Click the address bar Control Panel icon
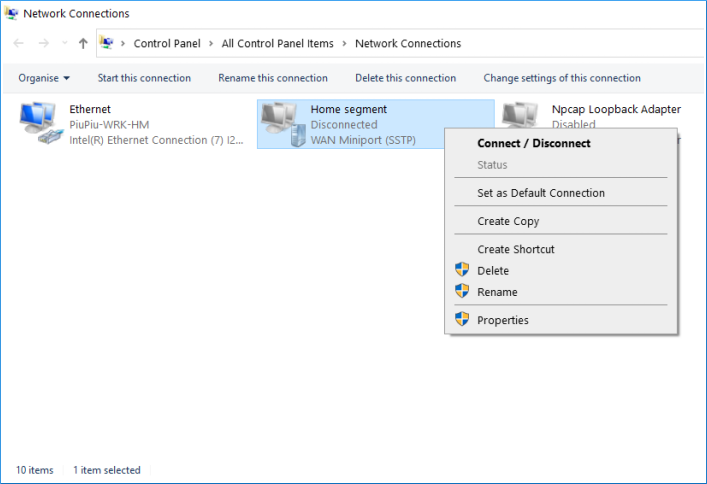This screenshot has height=484, width=707. (107, 44)
